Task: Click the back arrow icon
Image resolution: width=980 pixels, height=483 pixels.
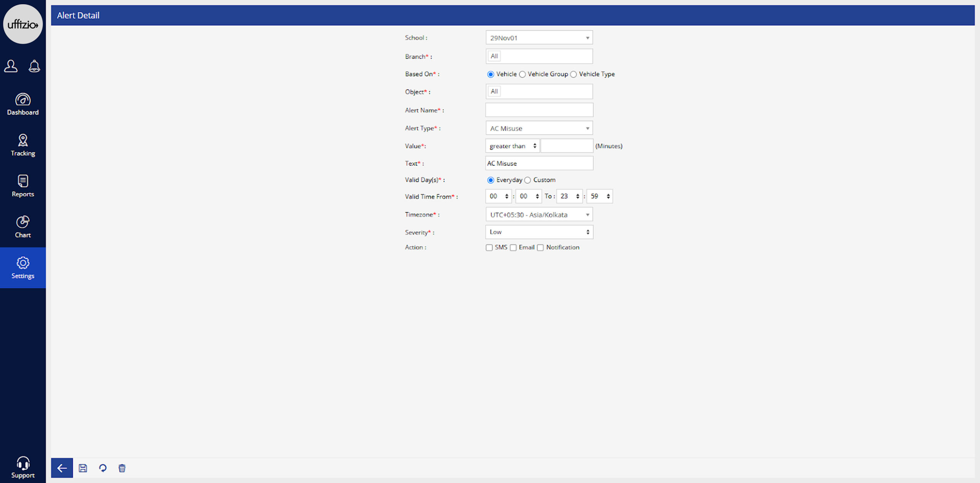Action: [62, 468]
